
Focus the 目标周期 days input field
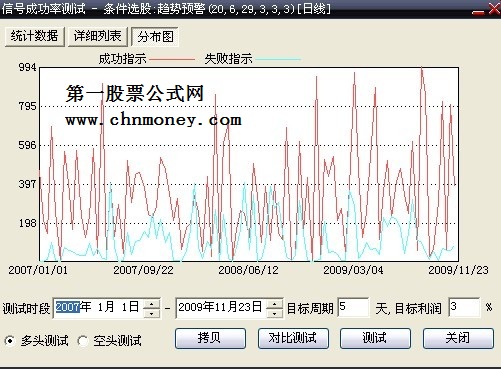(x=353, y=307)
